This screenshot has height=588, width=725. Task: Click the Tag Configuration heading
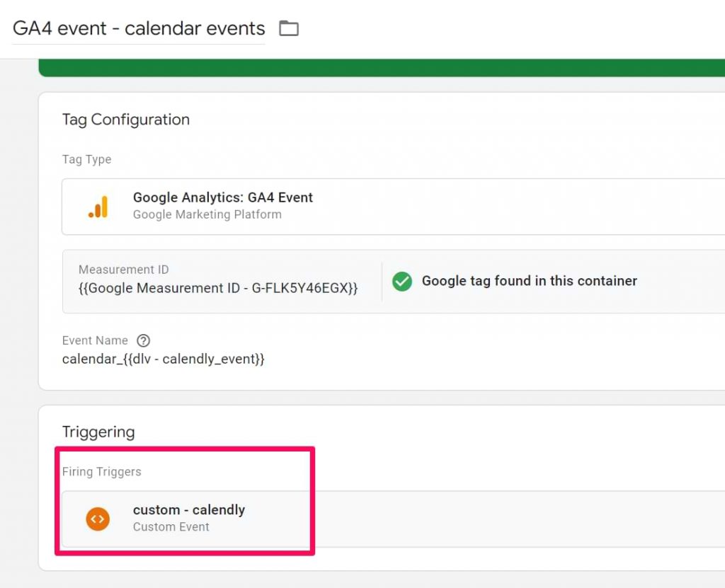point(126,120)
